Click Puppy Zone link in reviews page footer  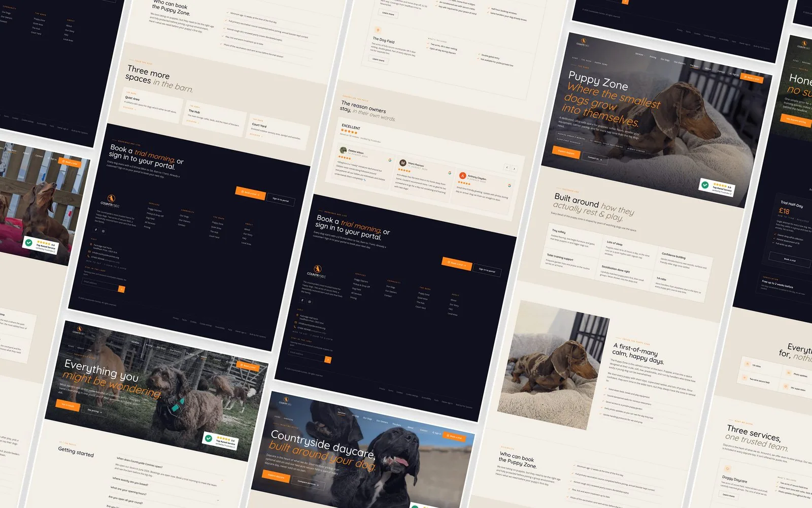(424, 294)
